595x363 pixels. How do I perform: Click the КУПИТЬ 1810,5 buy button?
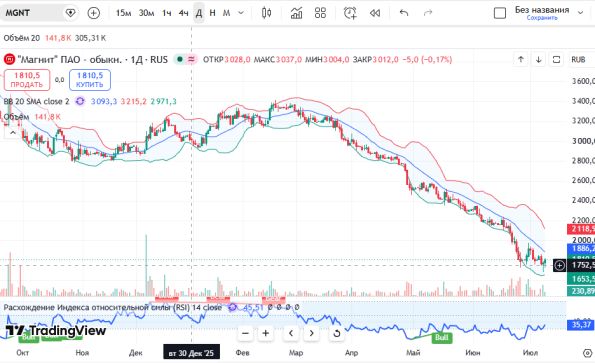90,80
